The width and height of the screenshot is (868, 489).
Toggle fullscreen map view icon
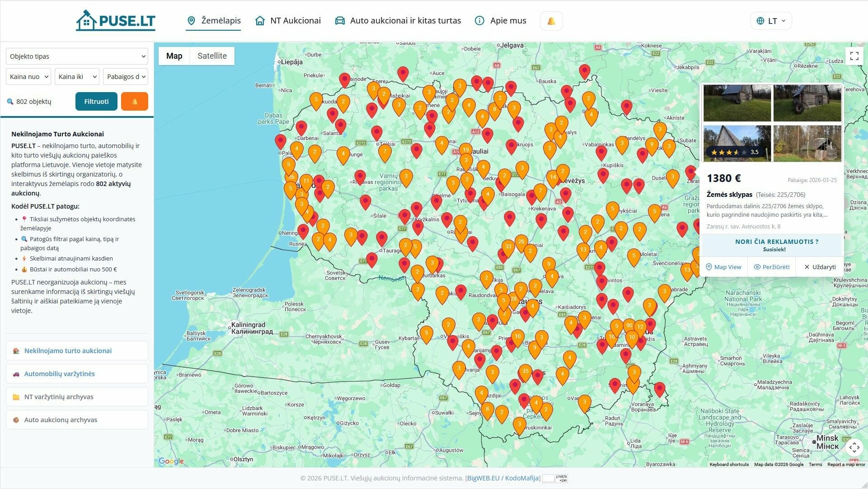[854, 56]
